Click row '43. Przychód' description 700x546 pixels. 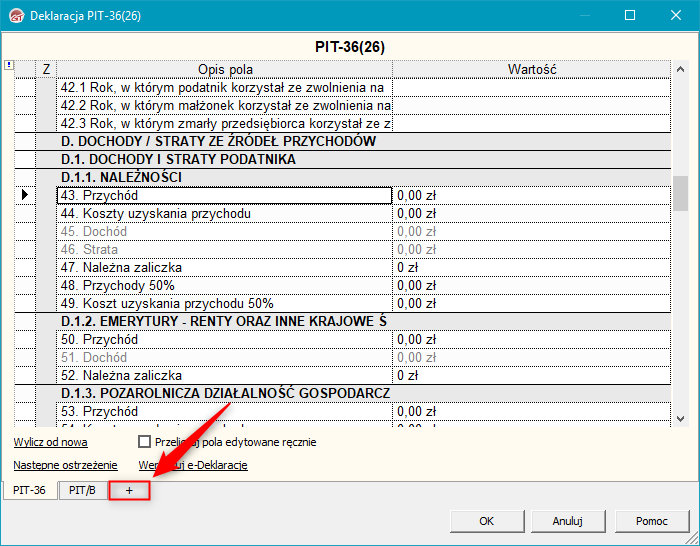click(x=225, y=196)
